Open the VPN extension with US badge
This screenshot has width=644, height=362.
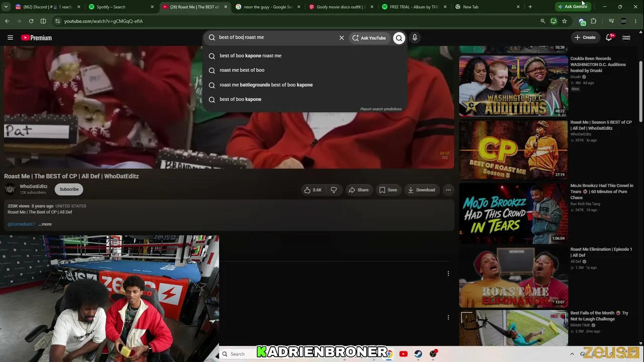pyautogui.click(x=582, y=22)
